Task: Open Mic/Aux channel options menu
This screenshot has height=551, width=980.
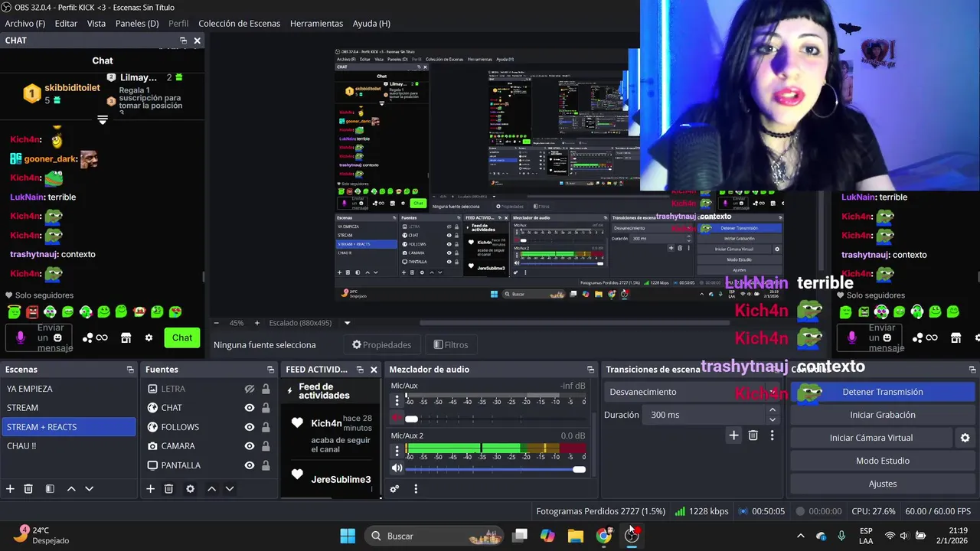Action: pos(397,401)
